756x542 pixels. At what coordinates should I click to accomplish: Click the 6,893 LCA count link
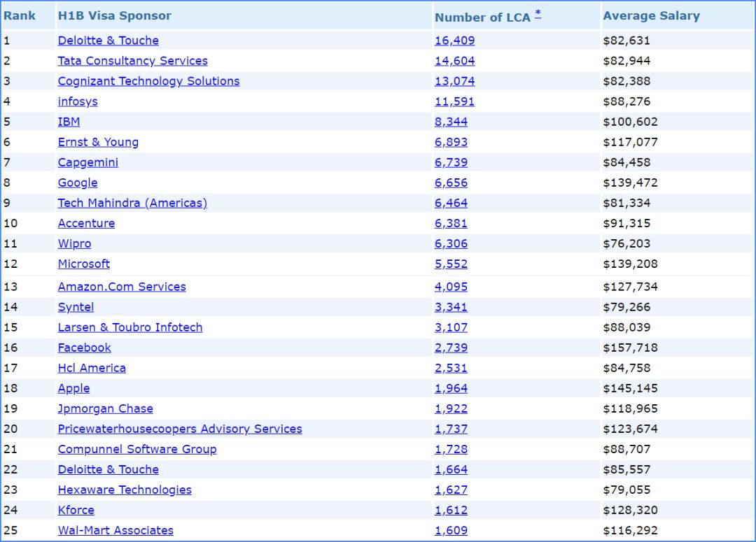click(x=451, y=142)
